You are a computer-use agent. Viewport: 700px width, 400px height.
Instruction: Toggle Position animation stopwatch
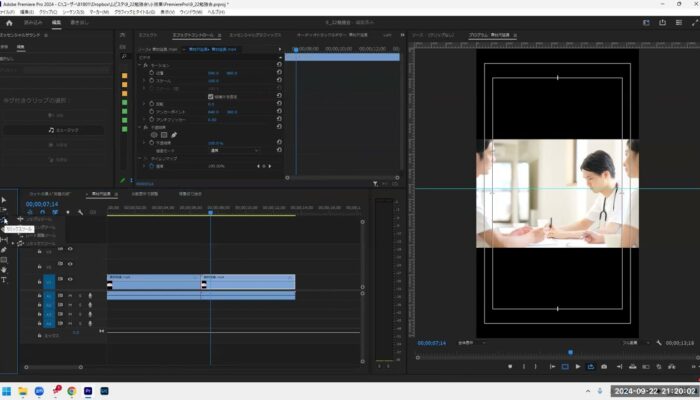click(152, 72)
